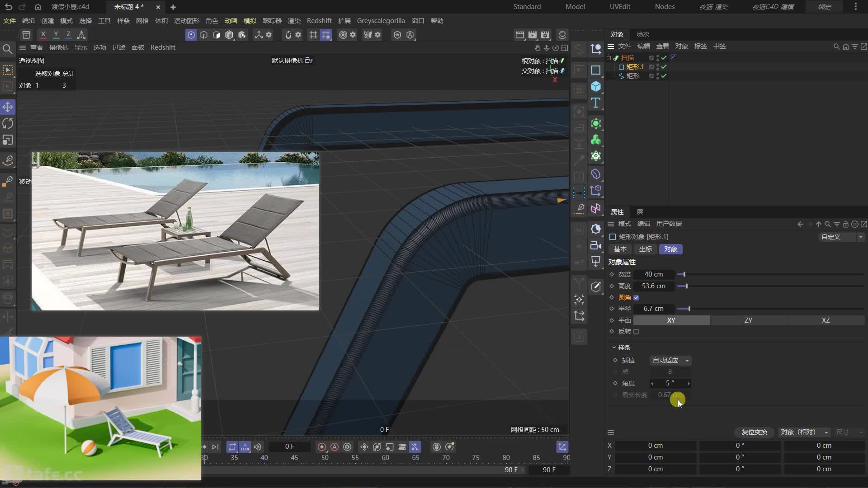This screenshot has width=868, height=488.
Task: Click the home icon in title bar
Action: 38,7
